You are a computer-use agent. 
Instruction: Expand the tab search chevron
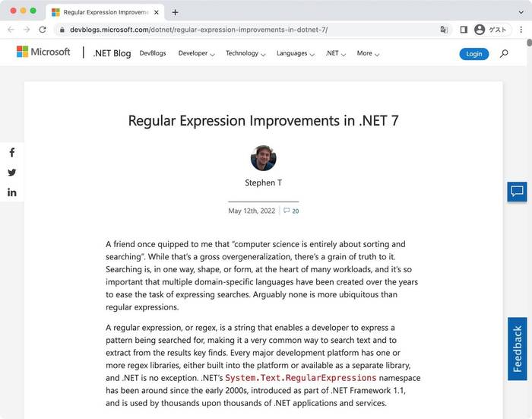(x=521, y=13)
